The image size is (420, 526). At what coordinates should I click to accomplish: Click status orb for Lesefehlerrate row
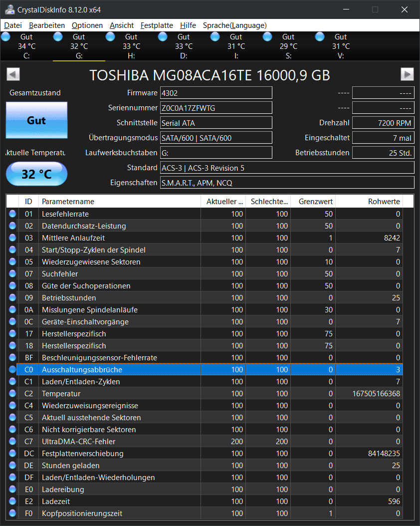click(12, 214)
